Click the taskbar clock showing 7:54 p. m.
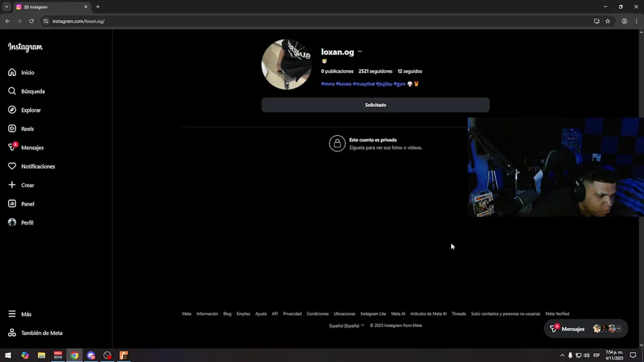The image size is (644, 362). (614, 355)
